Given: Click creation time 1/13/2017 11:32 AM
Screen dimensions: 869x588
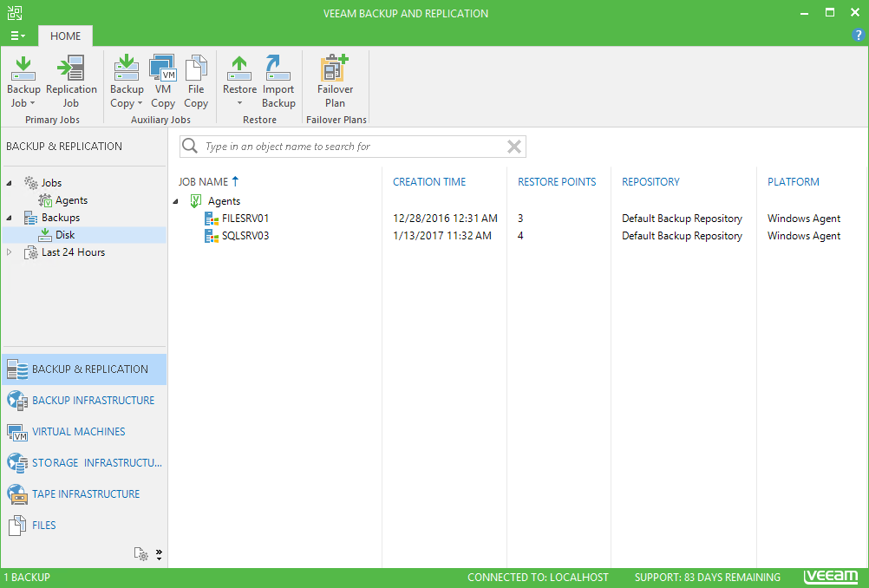Looking at the screenshot, I should pos(441,236).
